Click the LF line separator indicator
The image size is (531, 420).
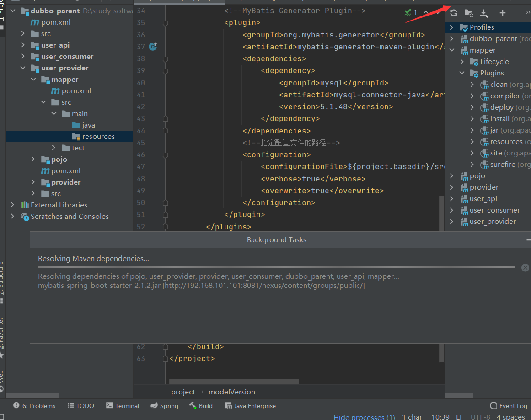click(x=460, y=417)
